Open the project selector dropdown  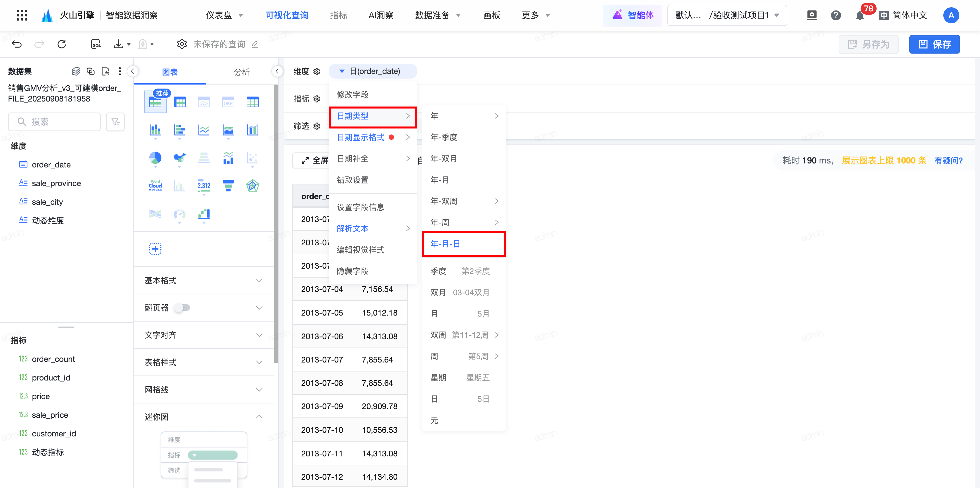coord(727,16)
